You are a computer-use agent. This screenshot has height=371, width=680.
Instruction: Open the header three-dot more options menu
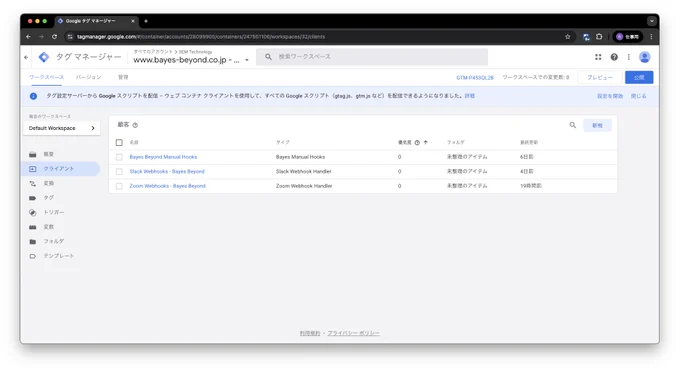pos(628,57)
